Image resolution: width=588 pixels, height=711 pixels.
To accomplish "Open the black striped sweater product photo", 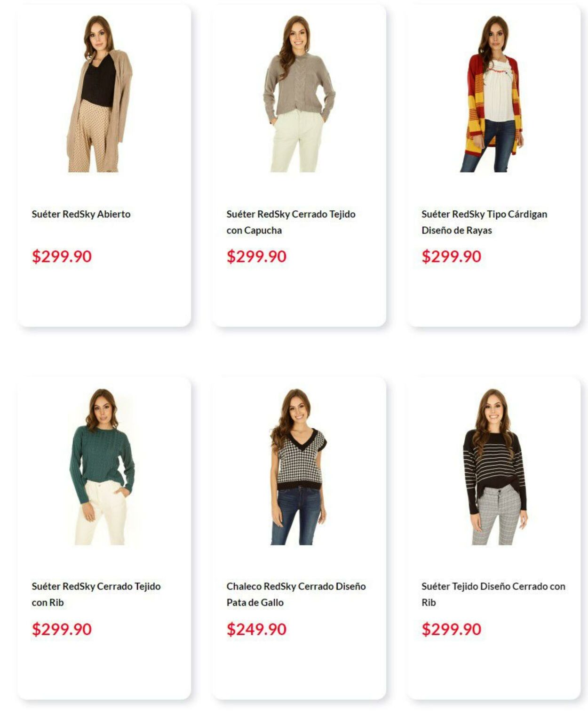I will 495,467.
